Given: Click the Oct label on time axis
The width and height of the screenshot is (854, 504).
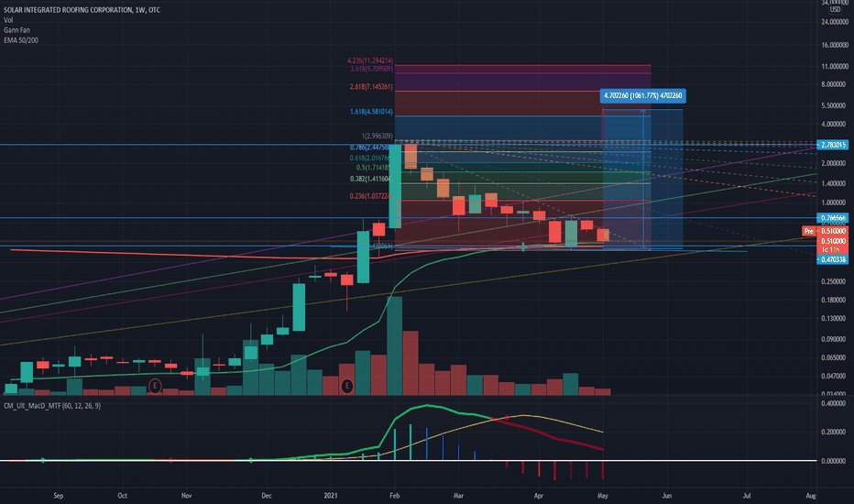Looking at the screenshot, I should pos(123,496).
